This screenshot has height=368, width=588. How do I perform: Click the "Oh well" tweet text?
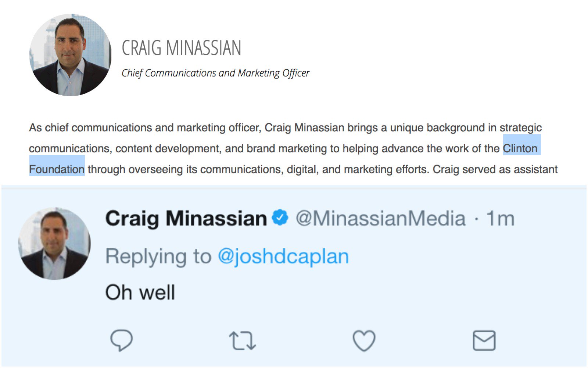(x=140, y=293)
